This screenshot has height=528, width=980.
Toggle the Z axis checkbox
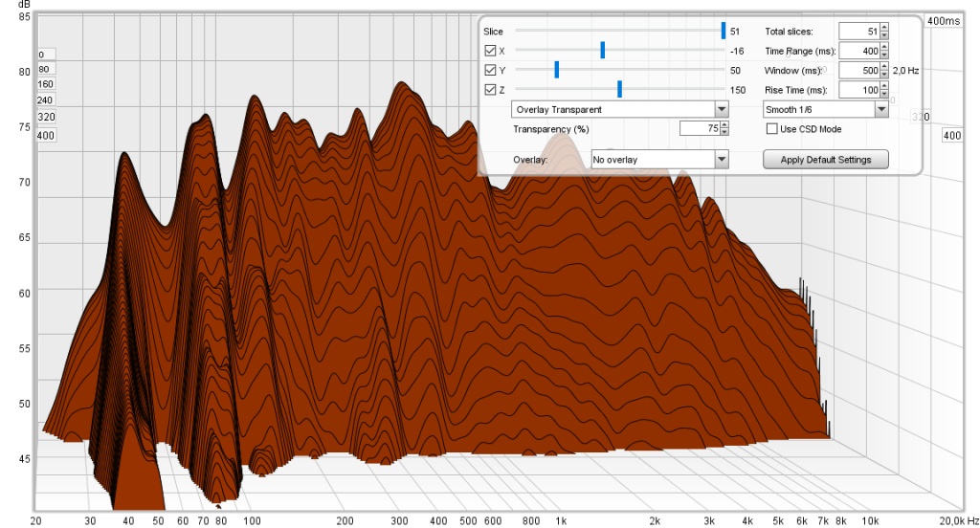point(491,89)
